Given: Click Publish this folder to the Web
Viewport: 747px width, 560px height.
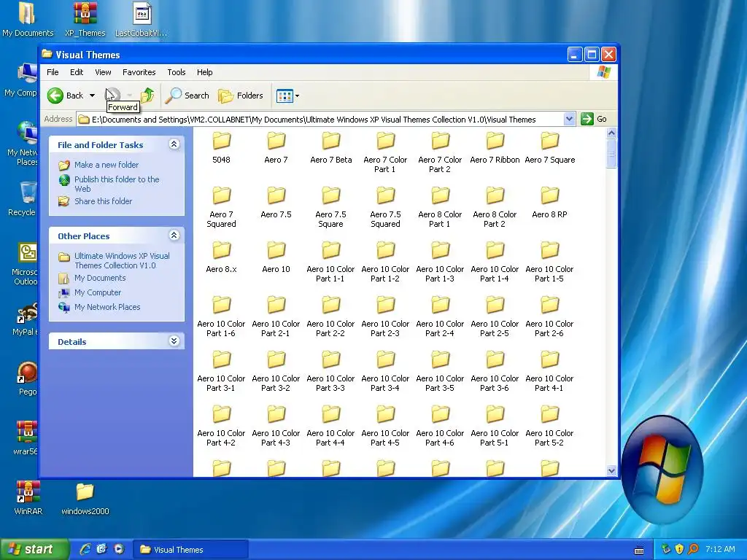Looking at the screenshot, I should point(117,184).
